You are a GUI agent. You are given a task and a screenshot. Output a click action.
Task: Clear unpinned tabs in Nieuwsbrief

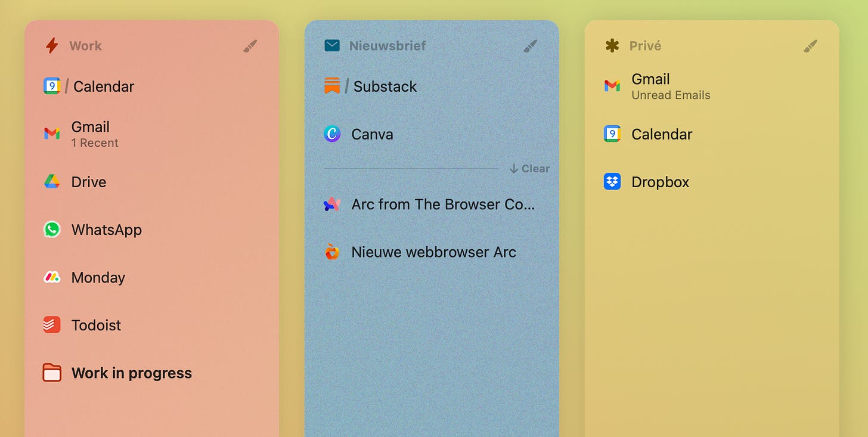coord(529,169)
